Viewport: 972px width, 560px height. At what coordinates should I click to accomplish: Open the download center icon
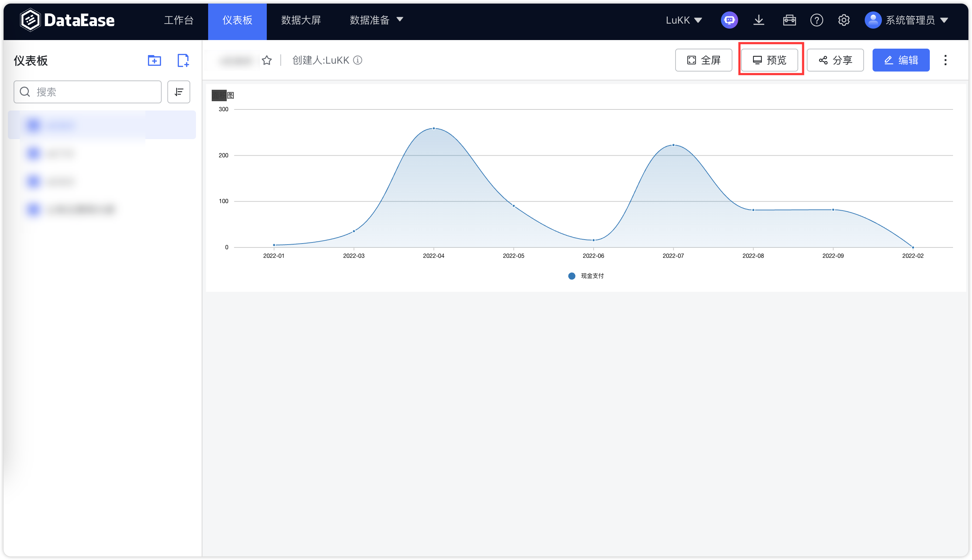[759, 20]
